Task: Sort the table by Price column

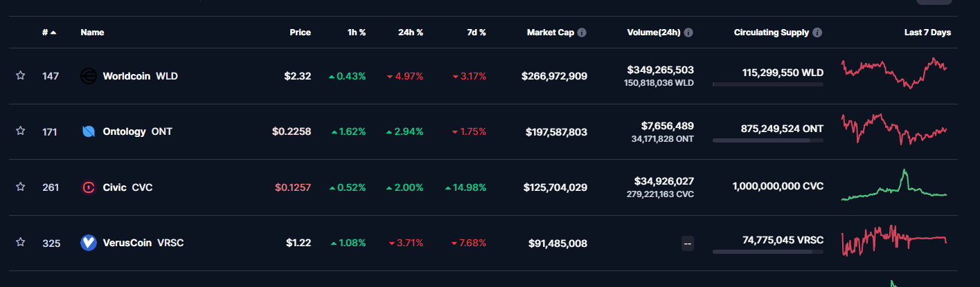Action: (300, 33)
